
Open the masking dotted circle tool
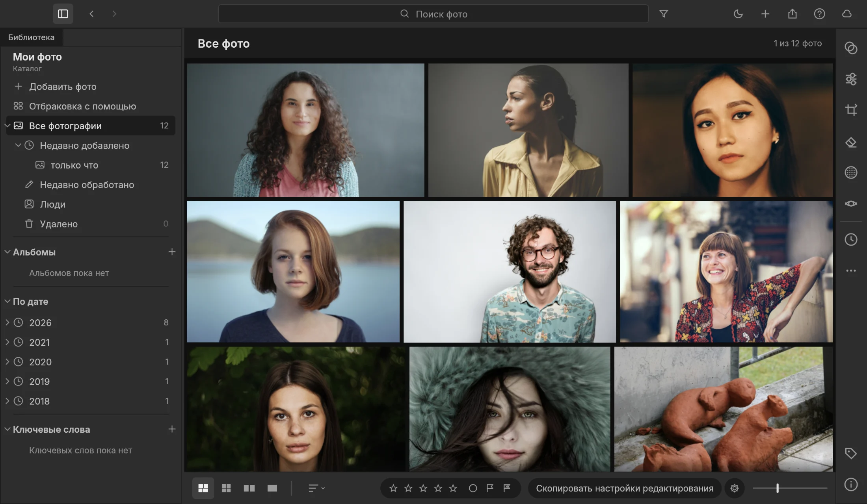[851, 172]
